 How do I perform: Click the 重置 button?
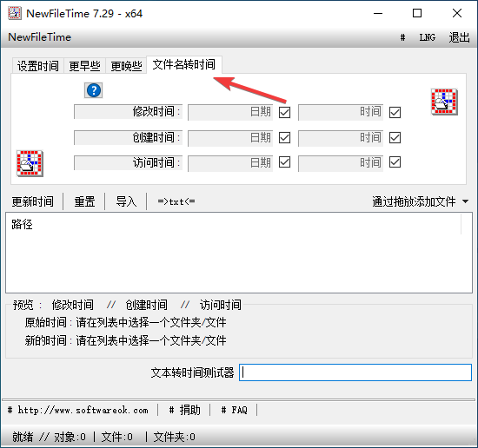(x=84, y=201)
